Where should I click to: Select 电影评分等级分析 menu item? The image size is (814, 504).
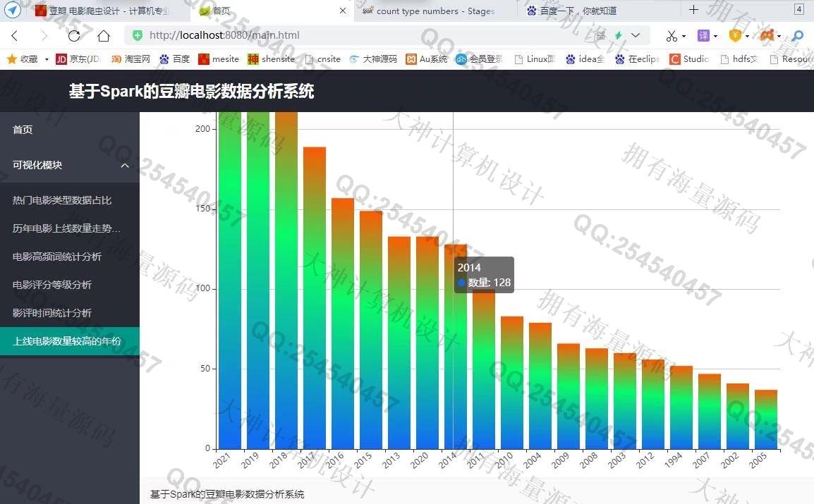tap(52, 285)
